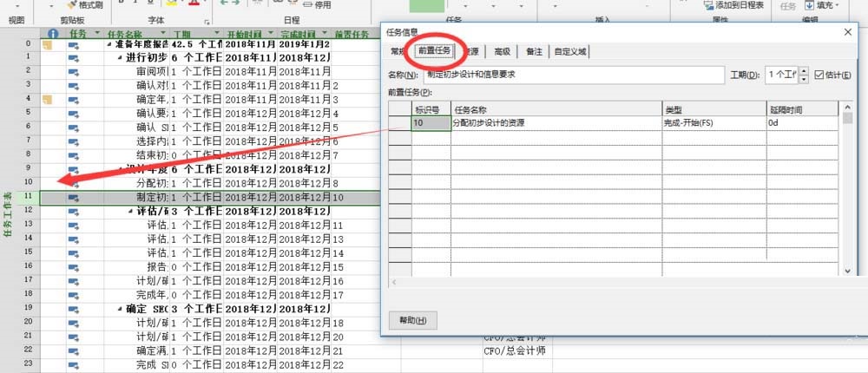Click the predecessor table scroll down arrow
This screenshot has height=373, width=868.
[847, 271]
